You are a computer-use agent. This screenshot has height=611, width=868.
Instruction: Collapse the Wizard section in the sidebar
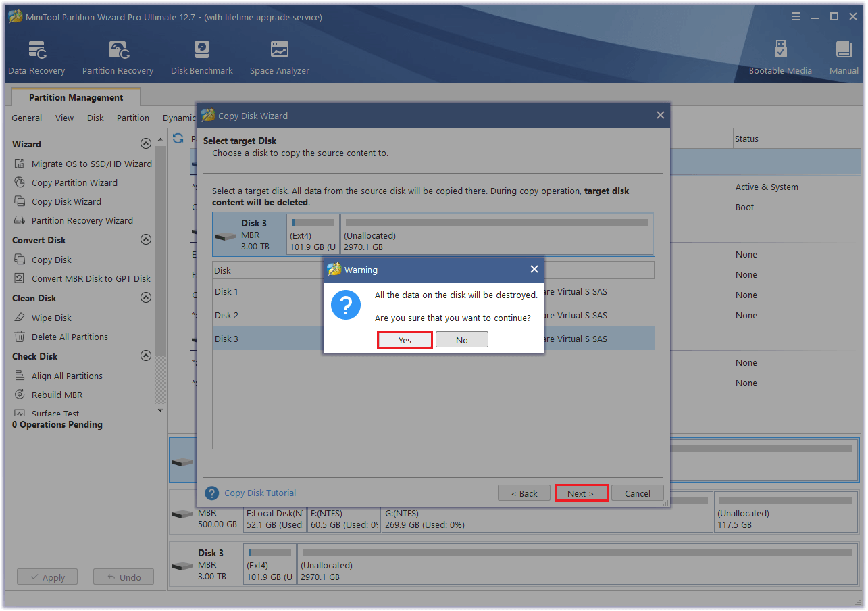tap(145, 143)
